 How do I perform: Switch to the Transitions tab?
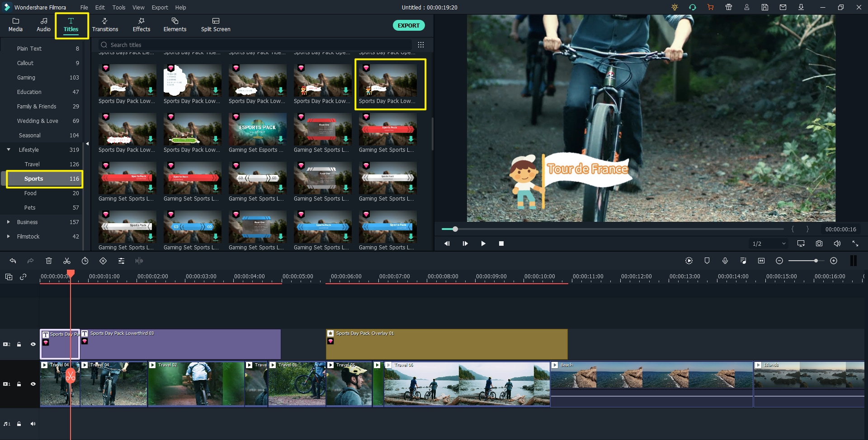105,25
